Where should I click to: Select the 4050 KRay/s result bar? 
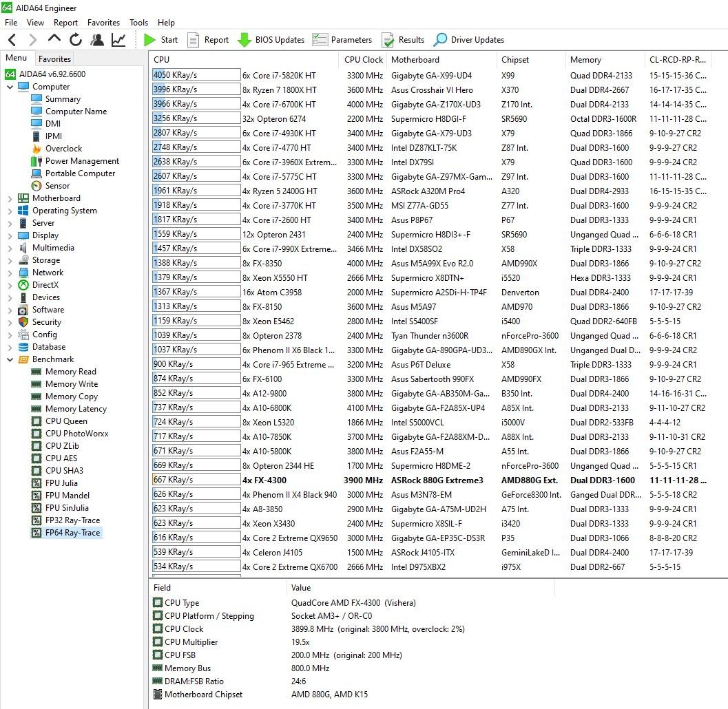[x=196, y=75]
